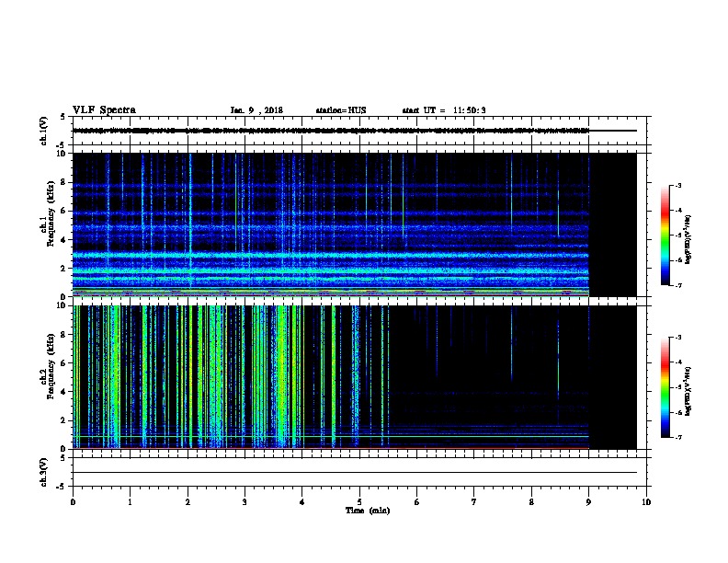
Task: Click the "Time (min)" axis label
Action: 368,511
